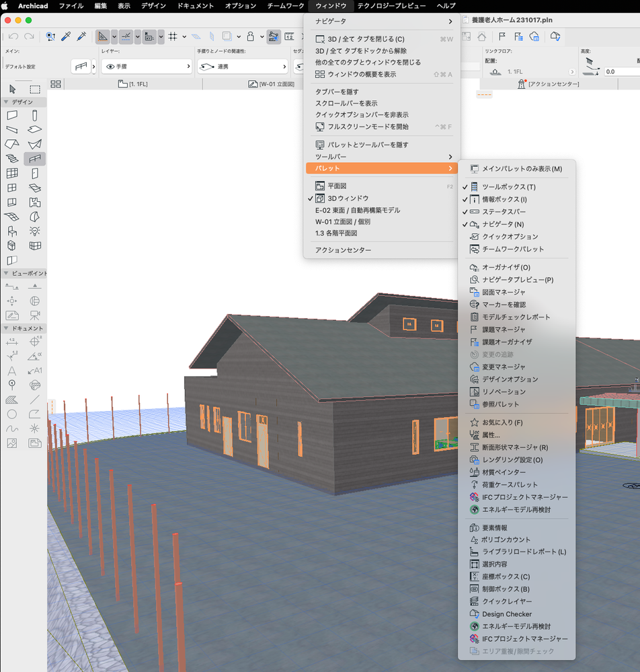Uncheck the ツールボックス(T) palette

[x=516, y=187]
